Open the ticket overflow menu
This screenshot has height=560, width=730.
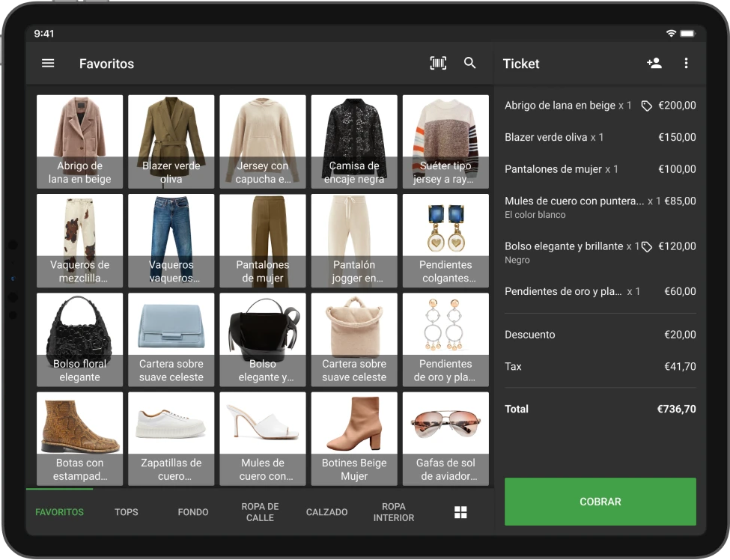[686, 64]
